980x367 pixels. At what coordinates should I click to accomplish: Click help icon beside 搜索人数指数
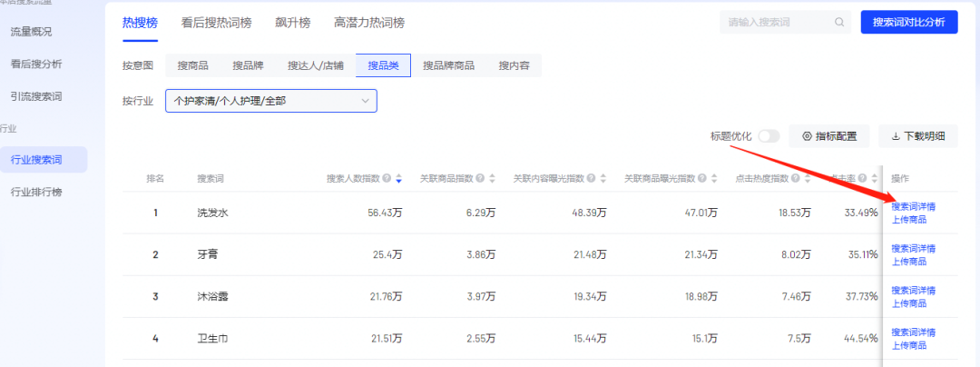pos(387,179)
